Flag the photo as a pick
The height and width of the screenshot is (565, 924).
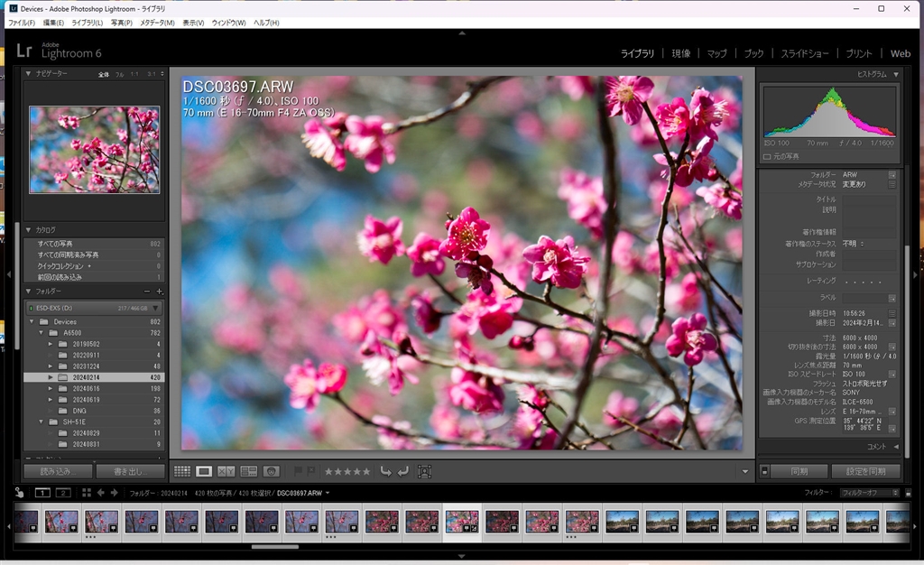(x=298, y=470)
